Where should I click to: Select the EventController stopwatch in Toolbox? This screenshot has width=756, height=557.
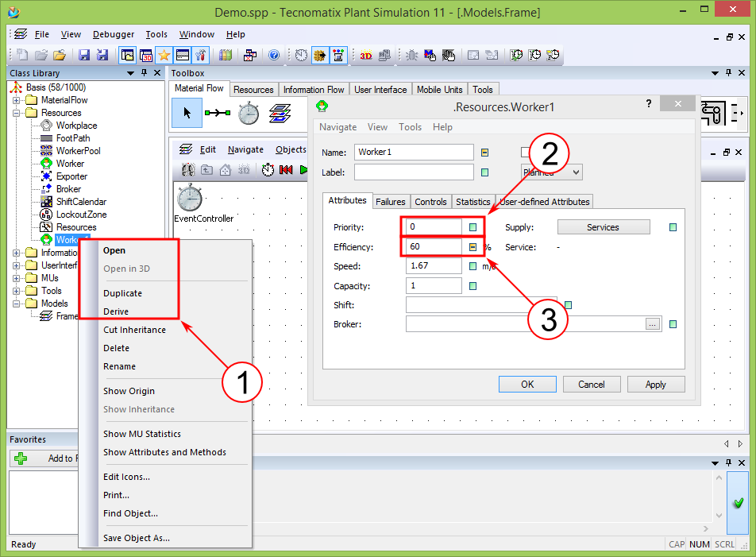click(x=249, y=114)
